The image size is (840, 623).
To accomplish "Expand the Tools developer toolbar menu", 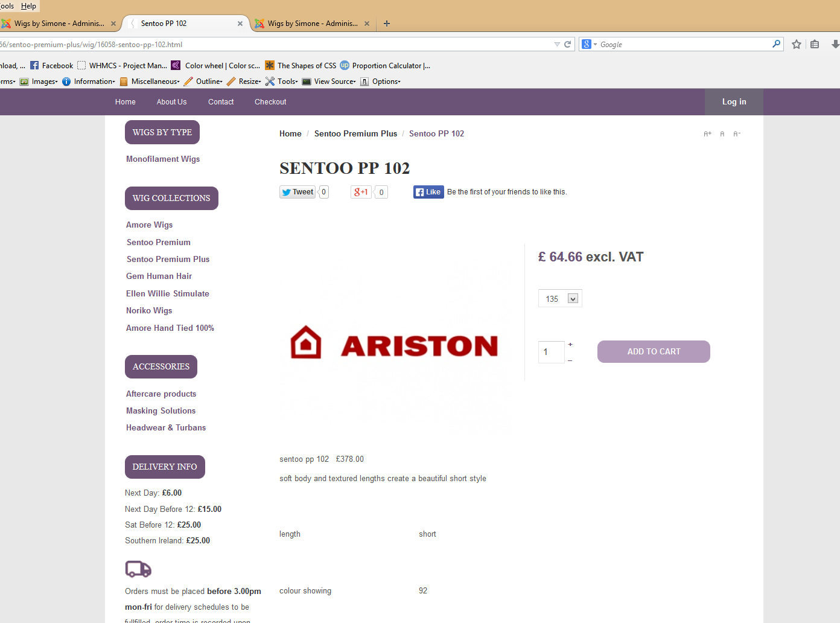I will pos(282,81).
